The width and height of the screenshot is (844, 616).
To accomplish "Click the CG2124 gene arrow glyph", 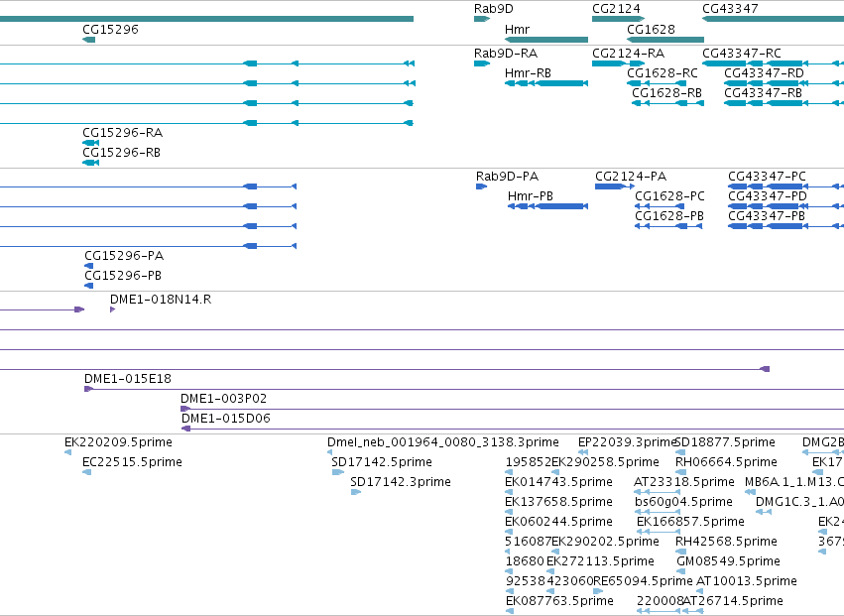I will tap(618, 19).
